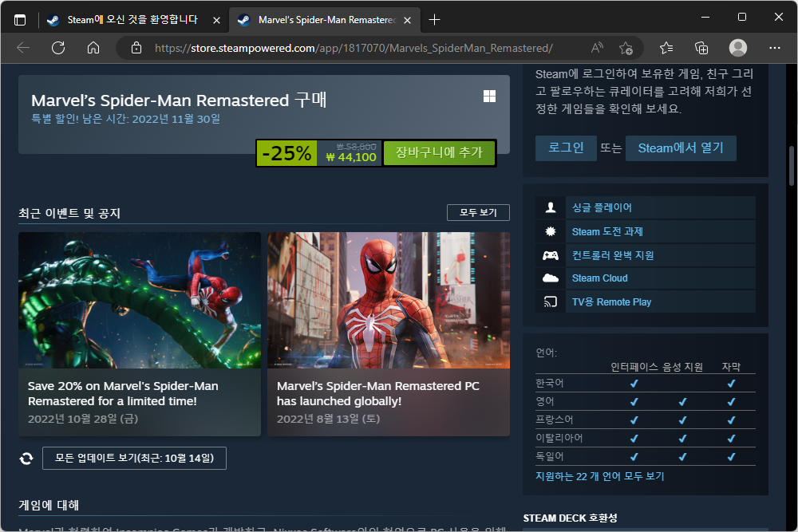
Task: Click the address bar URL field
Action: click(x=354, y=48)
